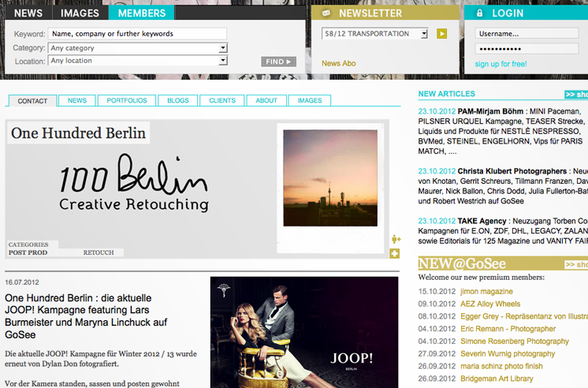Screen dimensions: 588x388
Task: Open the JOOP! campaign image
Action: click(x=304, y=331)
